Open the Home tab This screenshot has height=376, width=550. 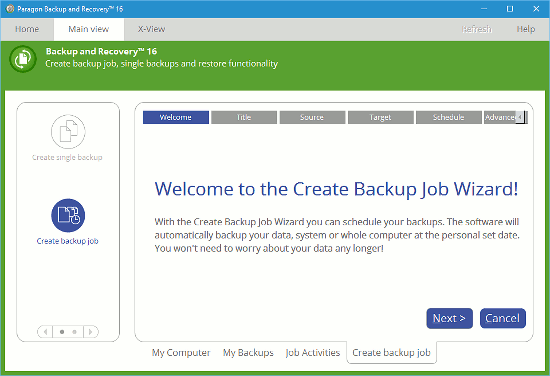(27, 29)
